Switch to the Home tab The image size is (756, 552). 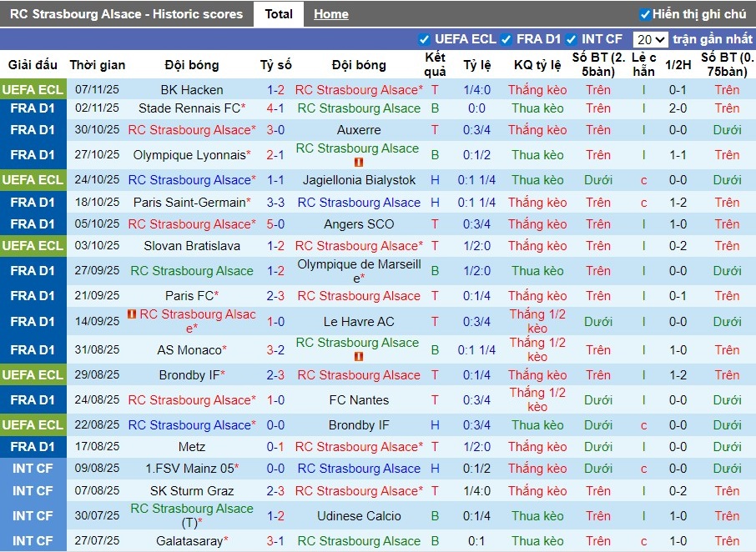point(330,13)
